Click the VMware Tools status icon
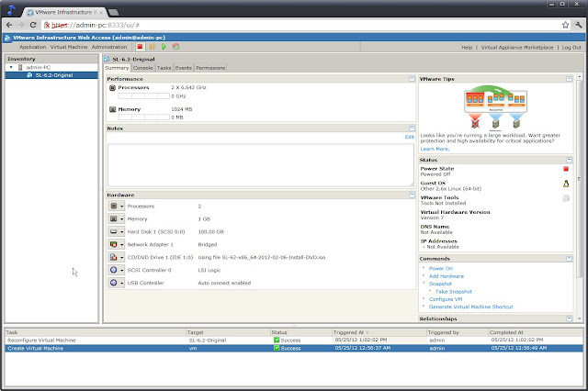Image resolution: width=588 pixels, height=391 pixels. point(566,198)
